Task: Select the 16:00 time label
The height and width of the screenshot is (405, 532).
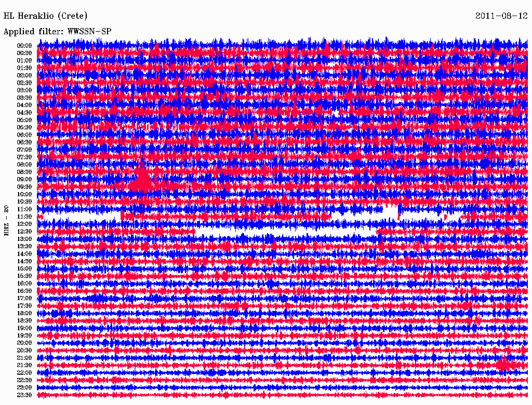Action: (24, 283)
